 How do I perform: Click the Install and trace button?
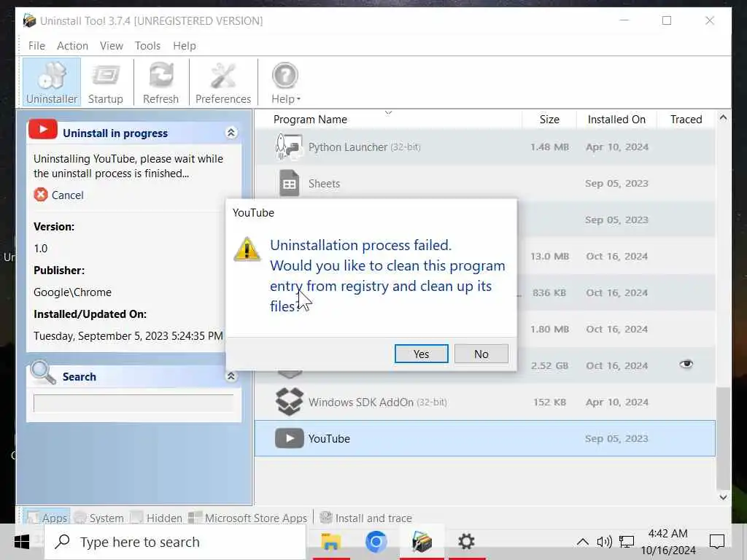click(x=365, y=518)
